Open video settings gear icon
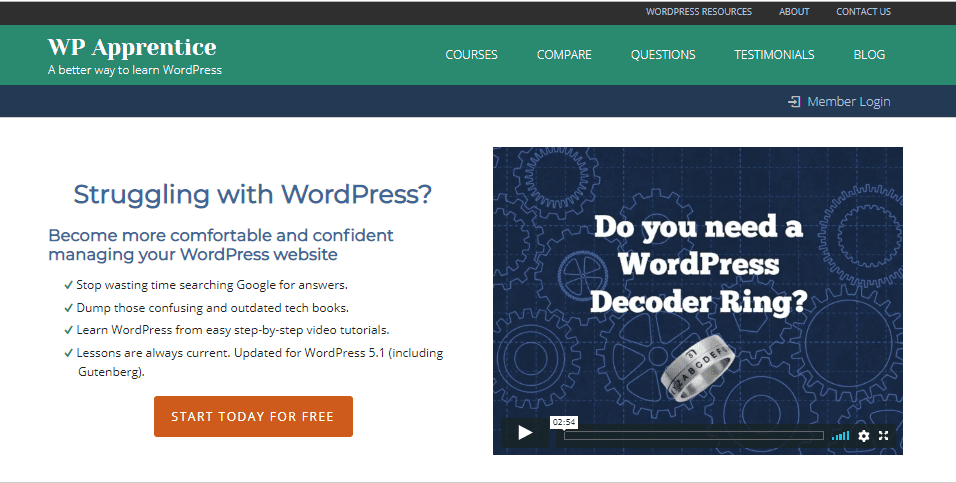 pyautogui.click(x=863, y=435)
